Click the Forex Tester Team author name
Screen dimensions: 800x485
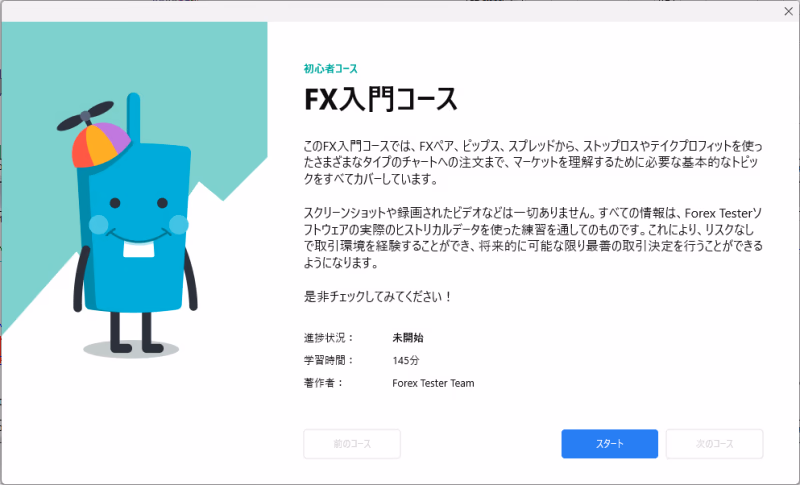click(x=433, y=383)
